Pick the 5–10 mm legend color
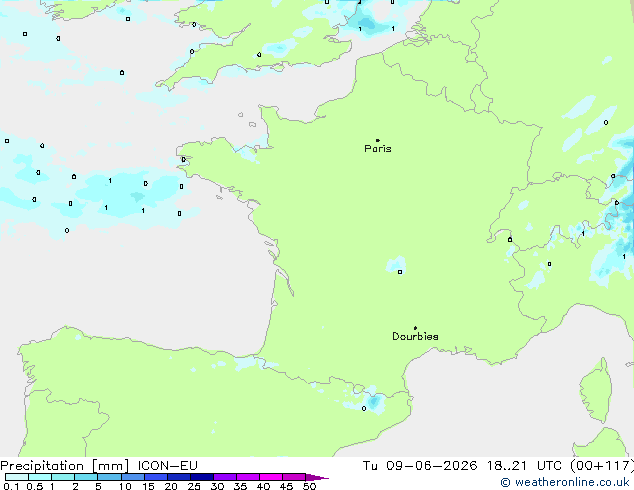The width and height of the screenshot is (634, 490). point(109,477)
